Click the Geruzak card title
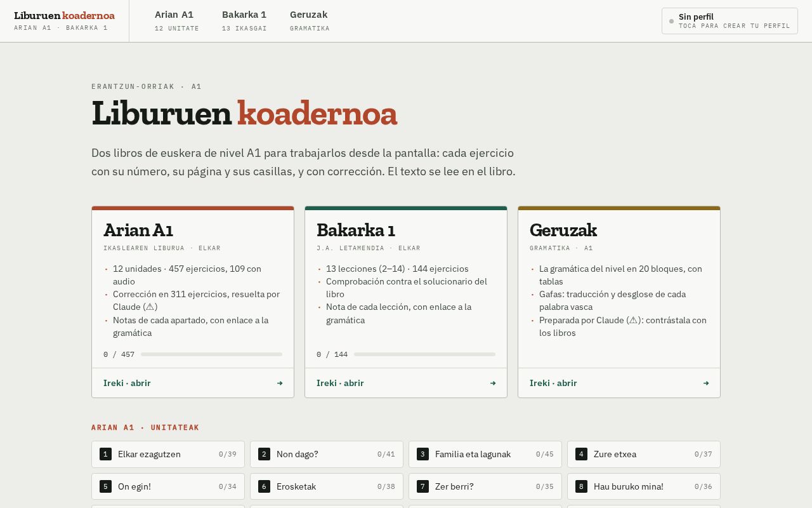The height and width of the screenshot is (508, 812). tap(563, 230)
